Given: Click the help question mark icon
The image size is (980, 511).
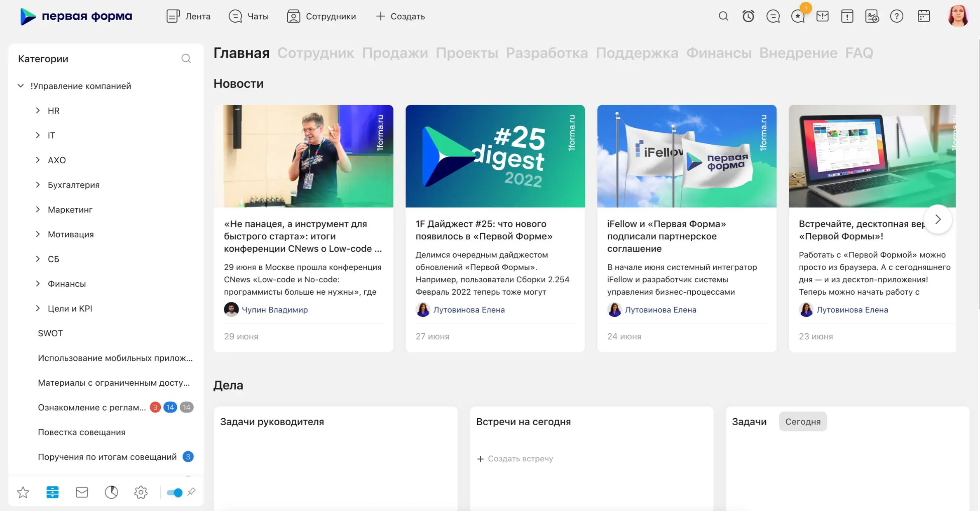Looking at the screenshot, I should [896, 16].
